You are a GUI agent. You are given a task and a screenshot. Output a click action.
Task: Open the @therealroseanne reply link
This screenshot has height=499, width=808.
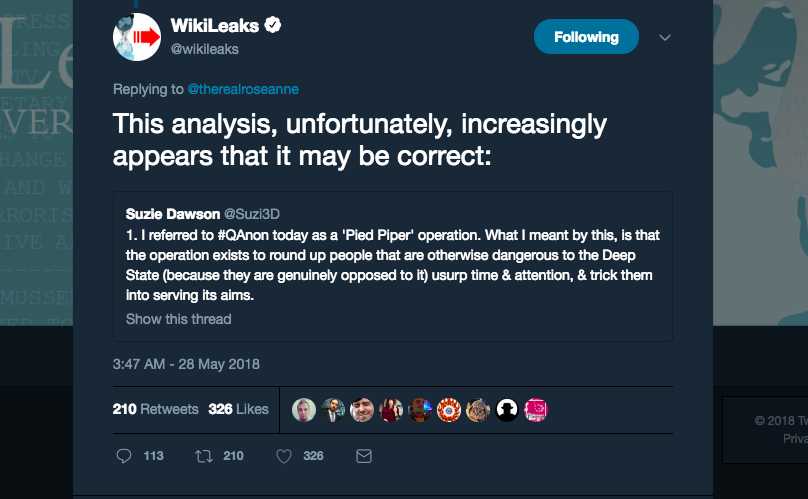coord(243,89)
